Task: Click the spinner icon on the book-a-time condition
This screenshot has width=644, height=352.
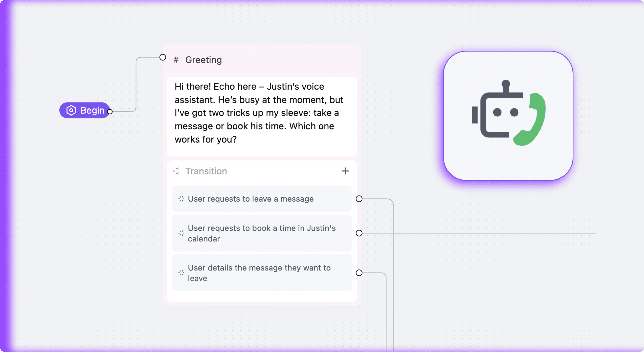Action: coord(181,233)
